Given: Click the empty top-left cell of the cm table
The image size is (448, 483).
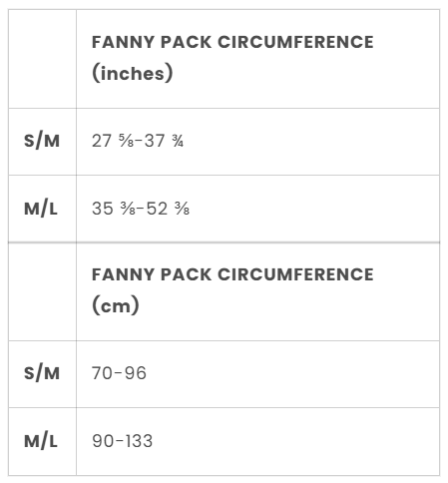Looking at the screenshot, I should coord(42,291).
